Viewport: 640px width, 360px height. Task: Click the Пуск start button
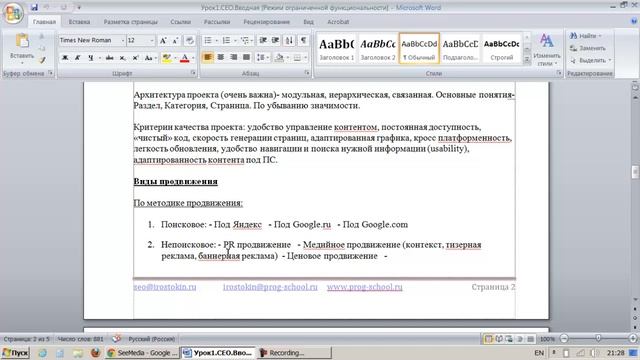tap(16, 353)
